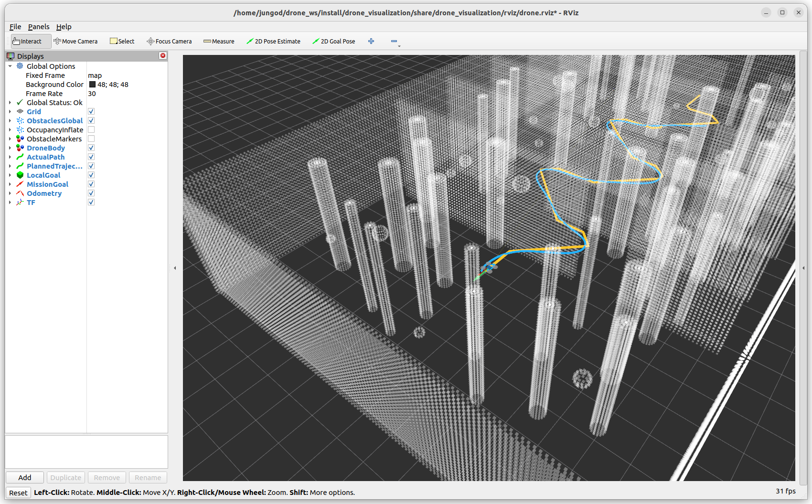812x504 pixels.
Task: Collapse the Global Options tree
Action: (10, 66)
